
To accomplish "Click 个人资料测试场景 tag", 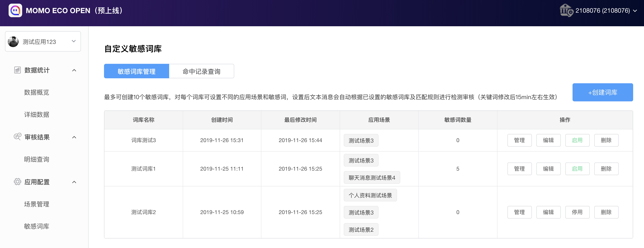I will (x=370, y=195).
